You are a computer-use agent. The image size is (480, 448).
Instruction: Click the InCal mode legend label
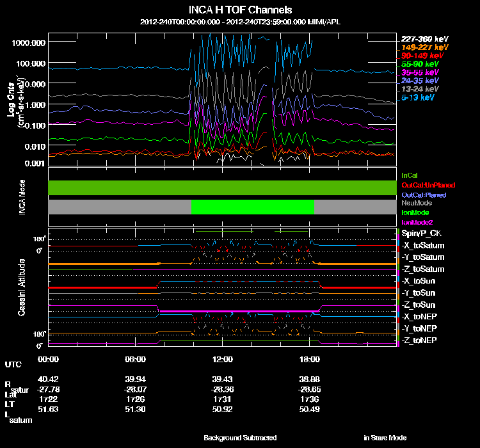[410, 175]
